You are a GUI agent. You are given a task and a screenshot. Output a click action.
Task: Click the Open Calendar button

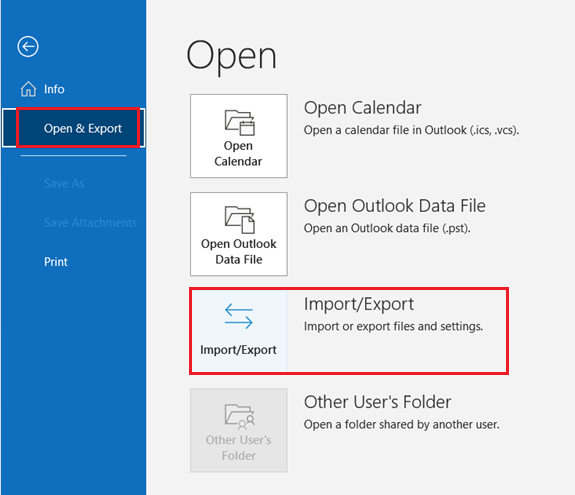click(239, 136)
